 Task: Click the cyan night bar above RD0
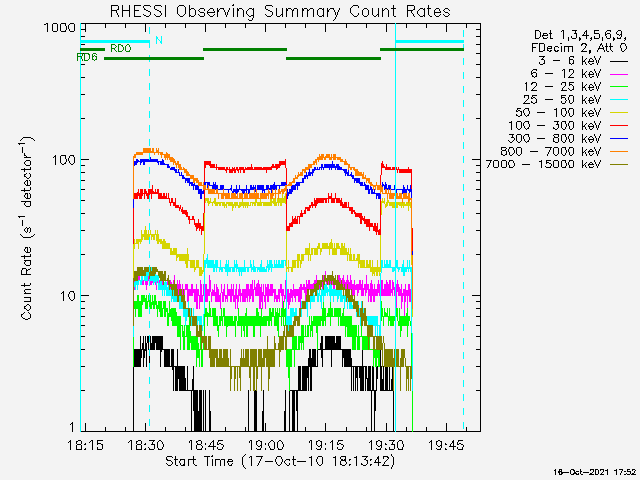coord(115,41)
